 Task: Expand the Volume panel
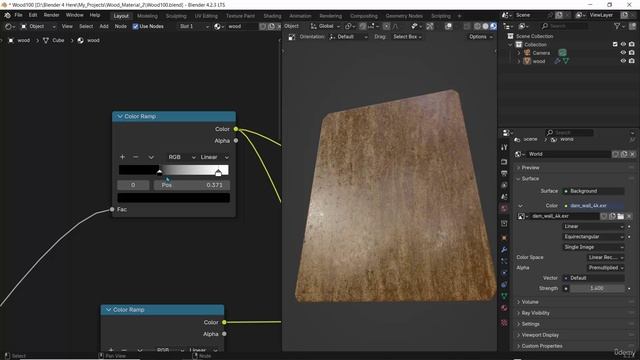point(529,302)
